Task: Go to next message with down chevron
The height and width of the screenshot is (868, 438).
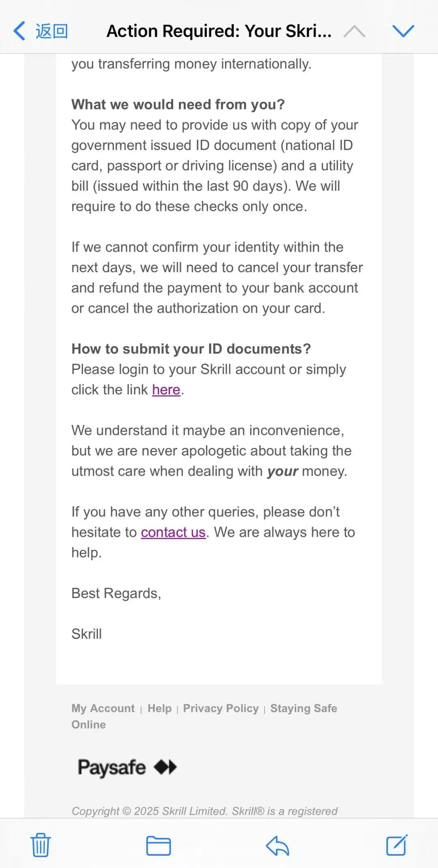Action: [403, 31]
